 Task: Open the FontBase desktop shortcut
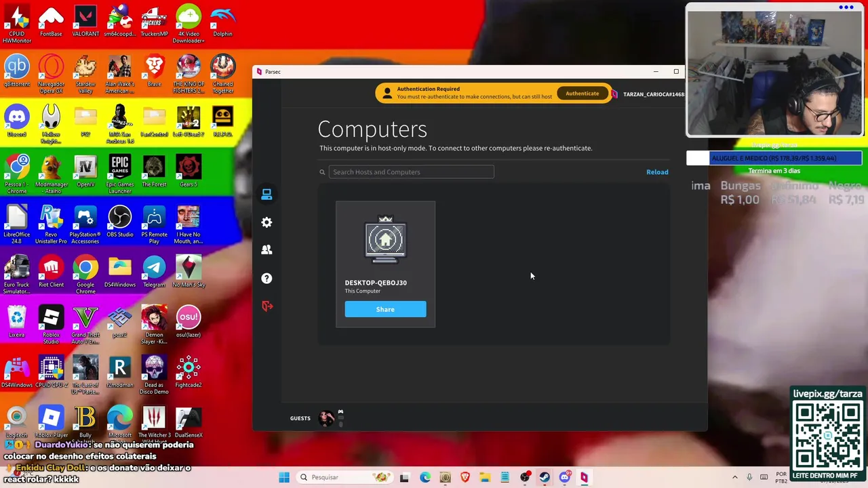52,20
